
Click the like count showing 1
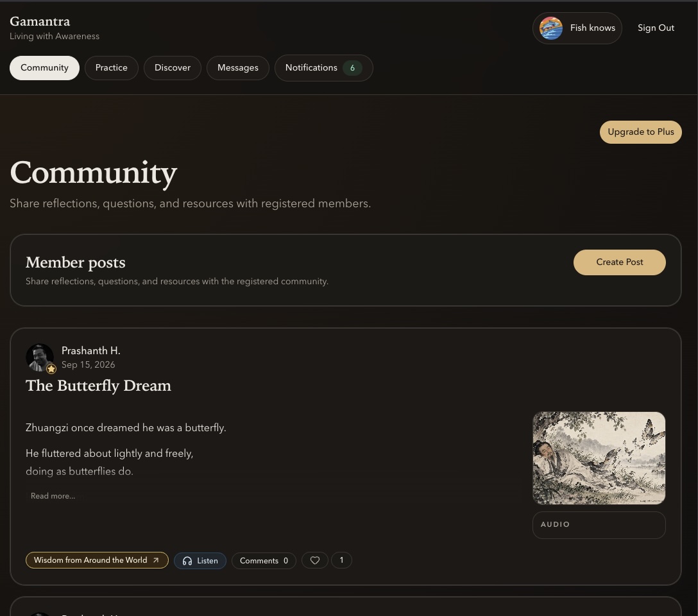341,560
